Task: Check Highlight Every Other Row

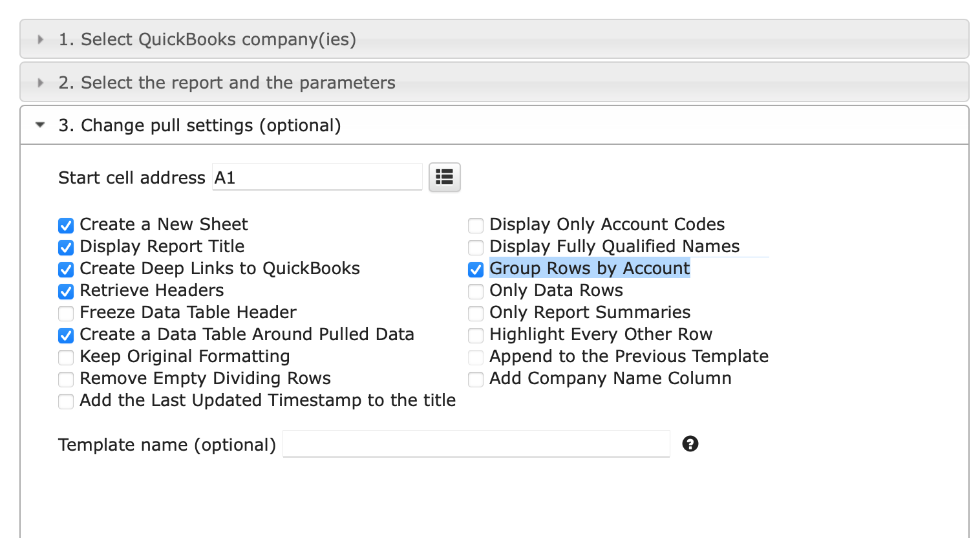Action: (476, 335)
